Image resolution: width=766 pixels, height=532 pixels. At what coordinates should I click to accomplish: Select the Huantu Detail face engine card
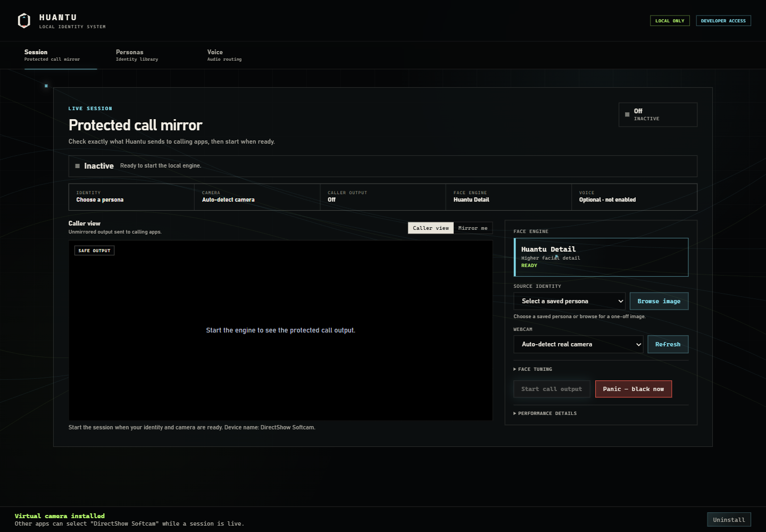pos(601,257)
